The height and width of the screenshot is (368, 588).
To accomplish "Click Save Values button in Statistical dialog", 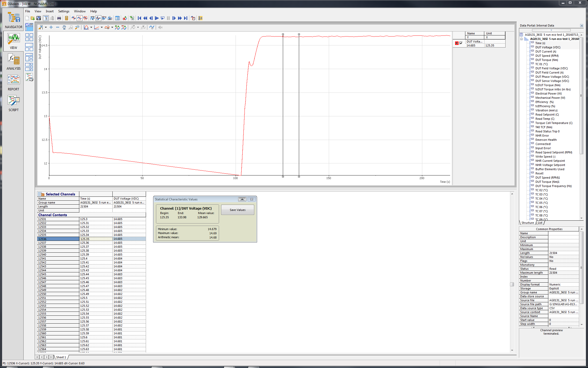I will pos(237,209).
